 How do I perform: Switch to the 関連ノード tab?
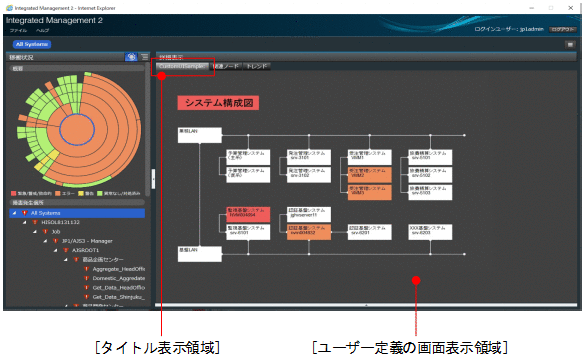226,66
